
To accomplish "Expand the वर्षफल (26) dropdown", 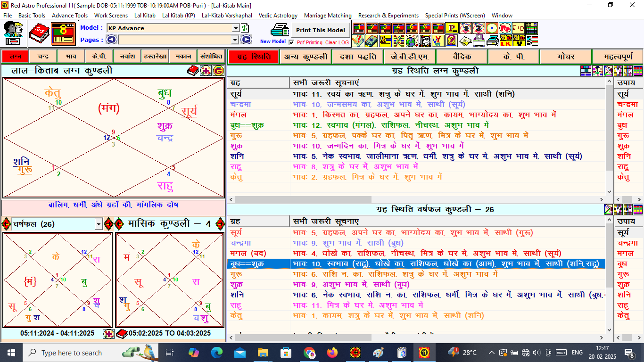I will click(x=98, y=224).
